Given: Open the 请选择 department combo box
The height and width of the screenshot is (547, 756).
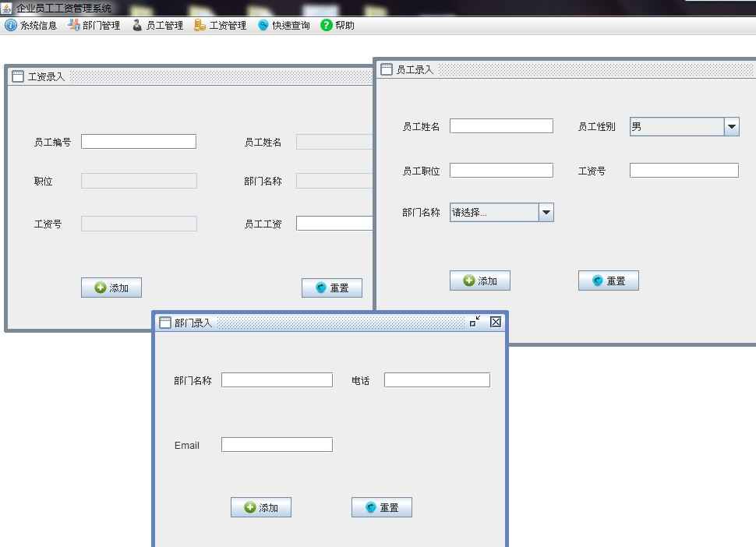Looking at the screenshot, I should coord(501,212).
